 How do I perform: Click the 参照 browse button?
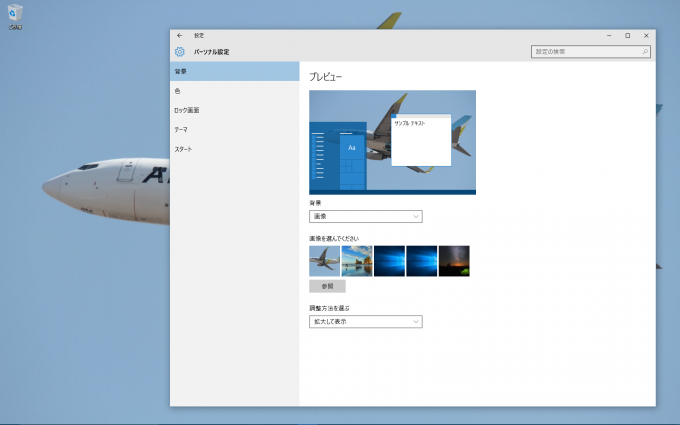click(327, 286)
